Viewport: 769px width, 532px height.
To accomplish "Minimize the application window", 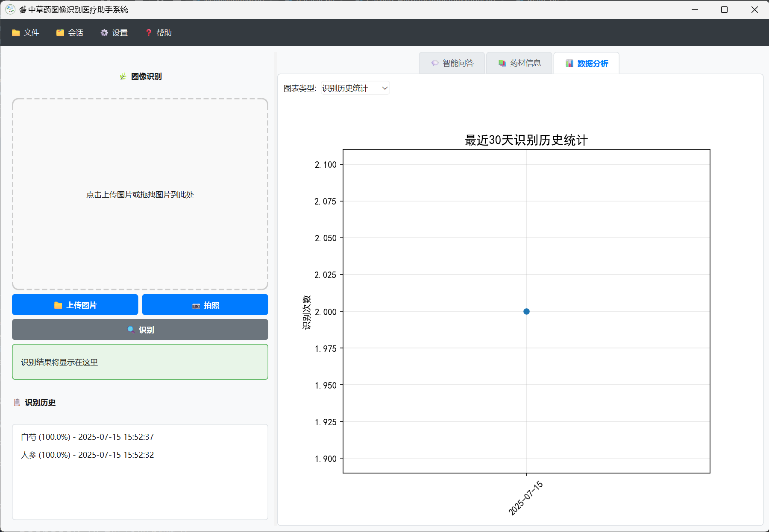I will coord(695,9).
